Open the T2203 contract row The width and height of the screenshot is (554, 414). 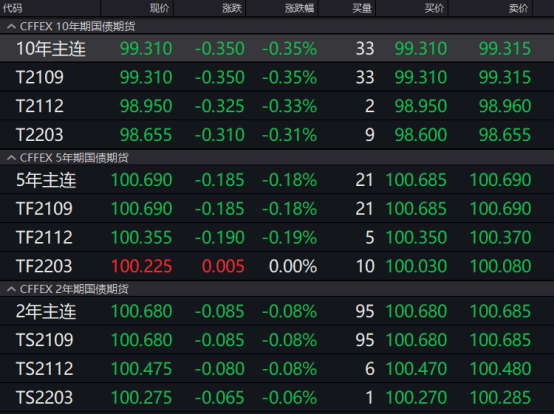click(x=277, y=135)
